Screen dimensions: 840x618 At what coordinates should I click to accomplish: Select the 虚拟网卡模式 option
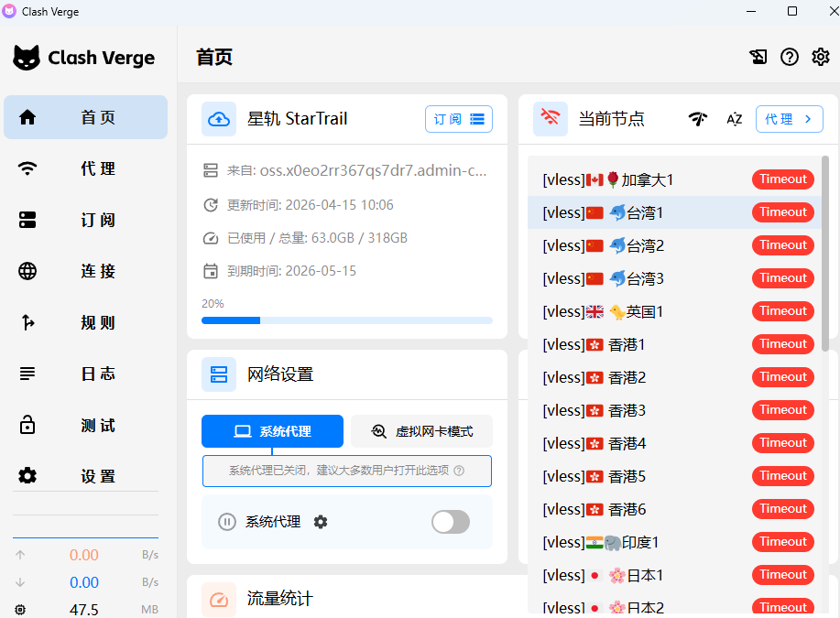421,431
